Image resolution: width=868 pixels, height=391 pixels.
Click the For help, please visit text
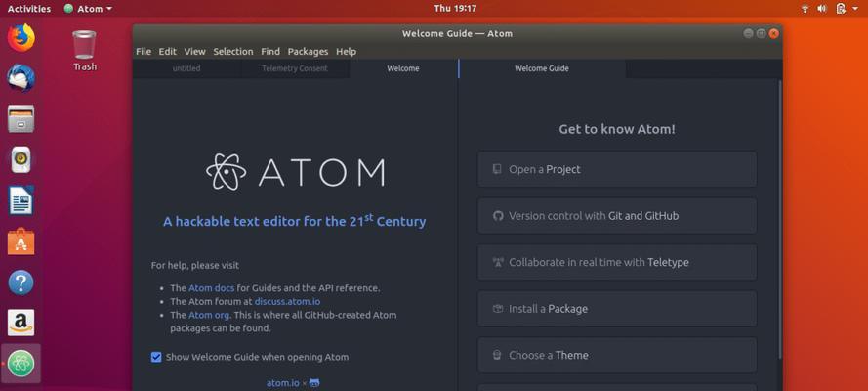click(x=195, y=265)
